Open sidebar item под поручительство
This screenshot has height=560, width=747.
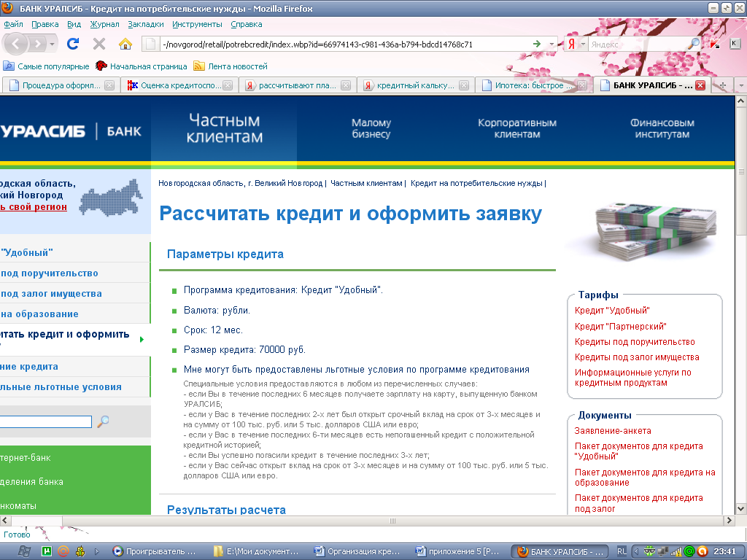[x=50, y=273]
